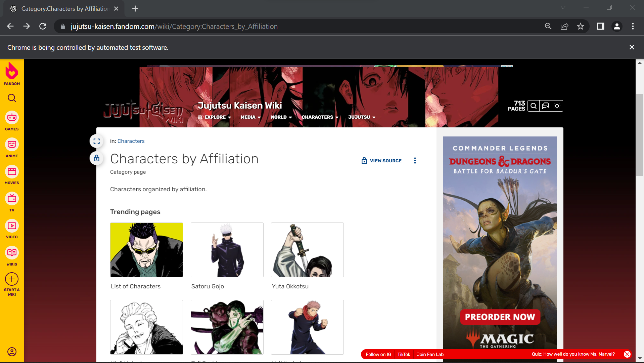Click the address bar URL
The image size is (644, 363).
(174, 26)
